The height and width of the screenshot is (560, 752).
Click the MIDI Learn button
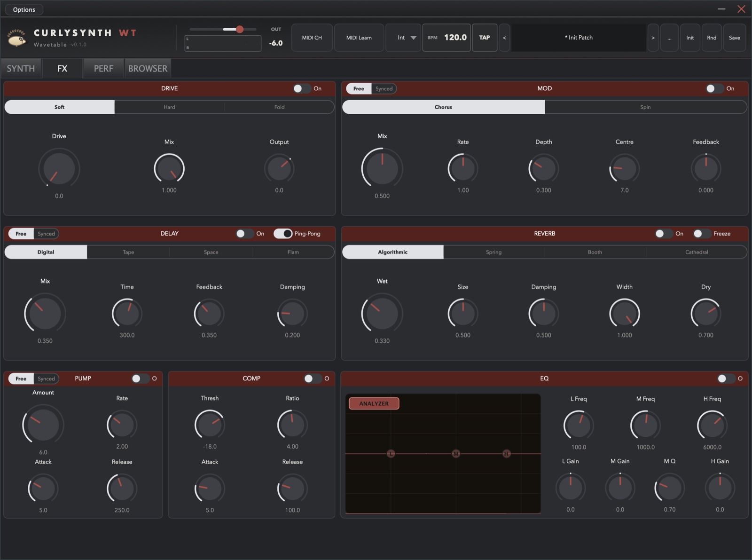359,38
